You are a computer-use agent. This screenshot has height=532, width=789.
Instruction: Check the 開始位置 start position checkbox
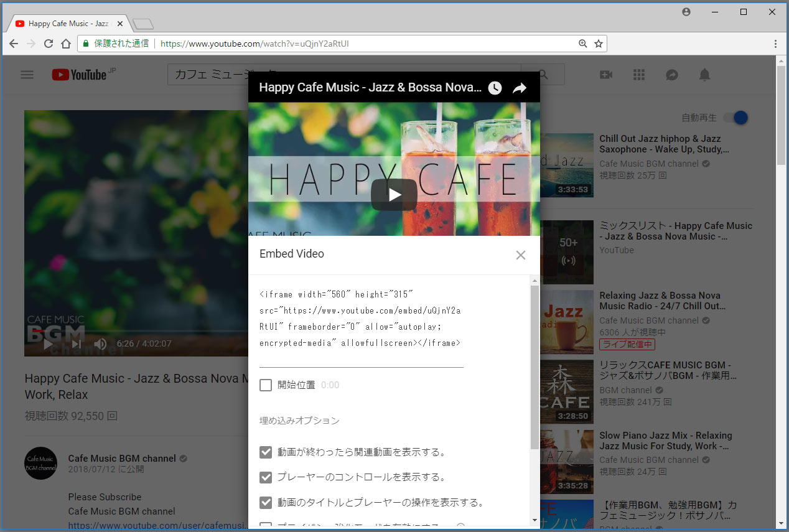point(266,385)
